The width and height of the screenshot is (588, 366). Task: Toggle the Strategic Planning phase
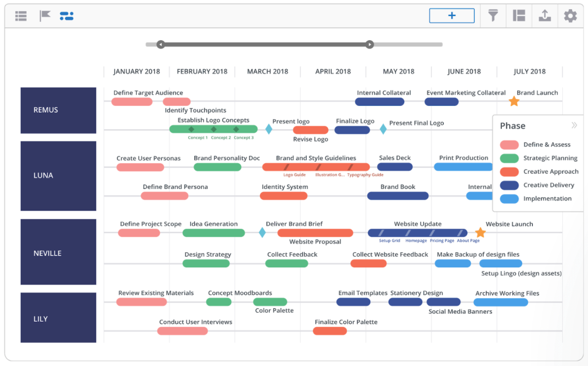coord(509,158)
